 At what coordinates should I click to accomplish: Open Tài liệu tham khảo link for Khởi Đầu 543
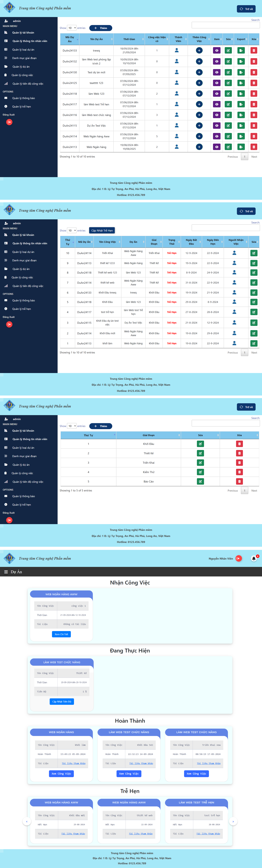(141, 764)
